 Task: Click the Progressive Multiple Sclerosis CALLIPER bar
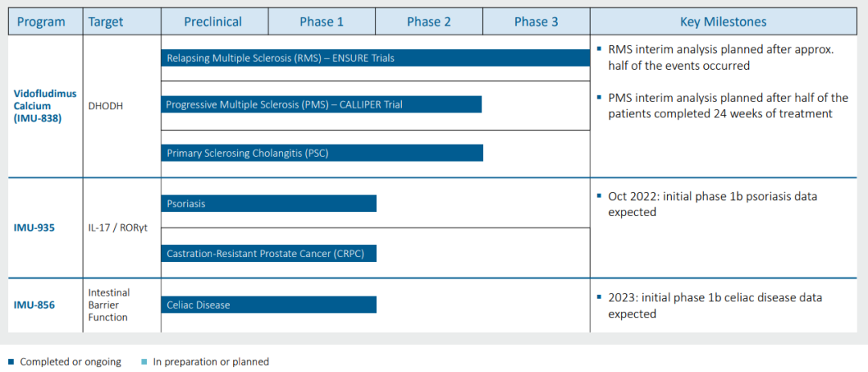pyautogui.click(x=321, y=104)
